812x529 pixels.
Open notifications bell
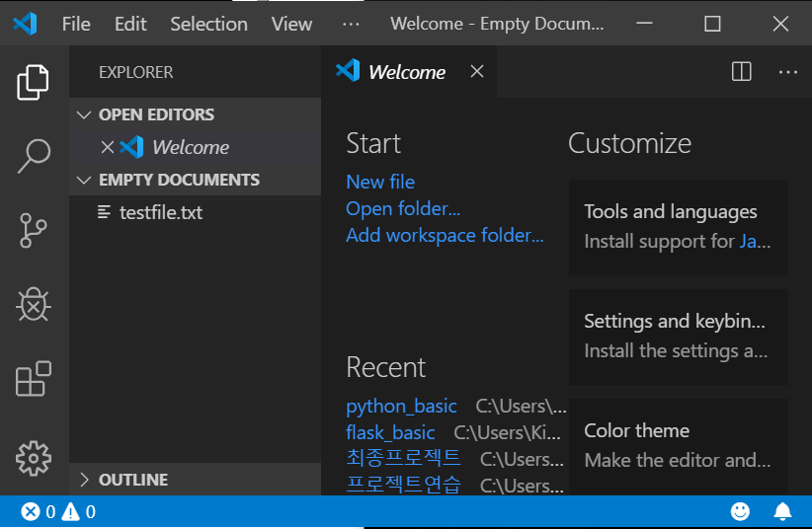[782, 511]
